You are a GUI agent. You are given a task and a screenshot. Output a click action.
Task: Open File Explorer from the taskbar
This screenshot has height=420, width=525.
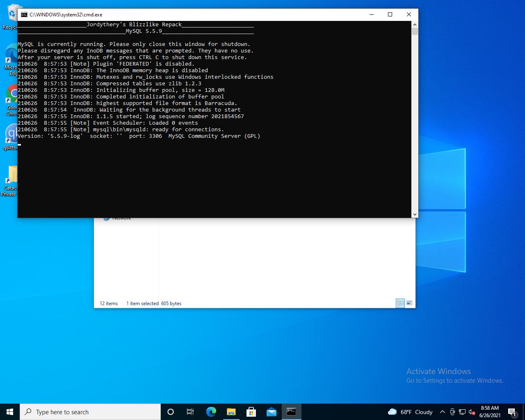pos(231,412)
